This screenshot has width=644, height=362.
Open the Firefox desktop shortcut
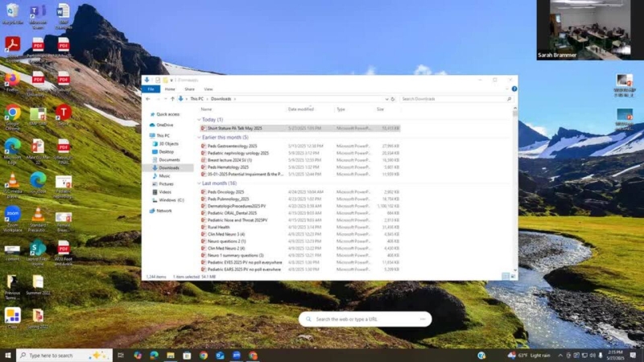pos(12,80)
